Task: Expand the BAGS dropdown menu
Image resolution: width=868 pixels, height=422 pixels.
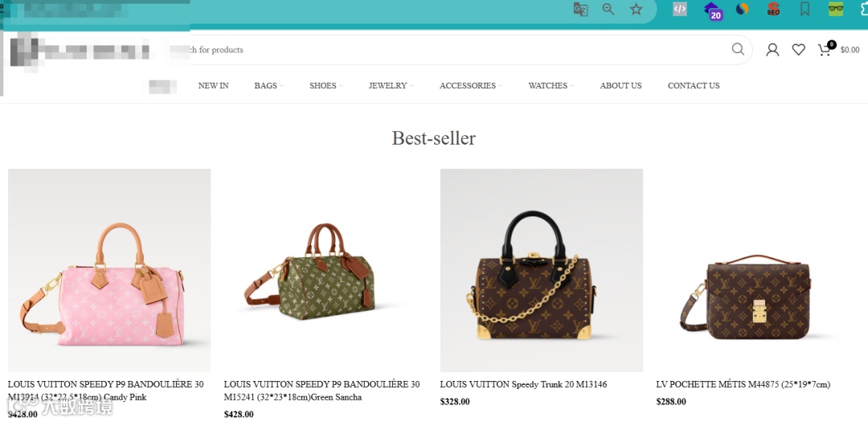Action: point(268,85)
